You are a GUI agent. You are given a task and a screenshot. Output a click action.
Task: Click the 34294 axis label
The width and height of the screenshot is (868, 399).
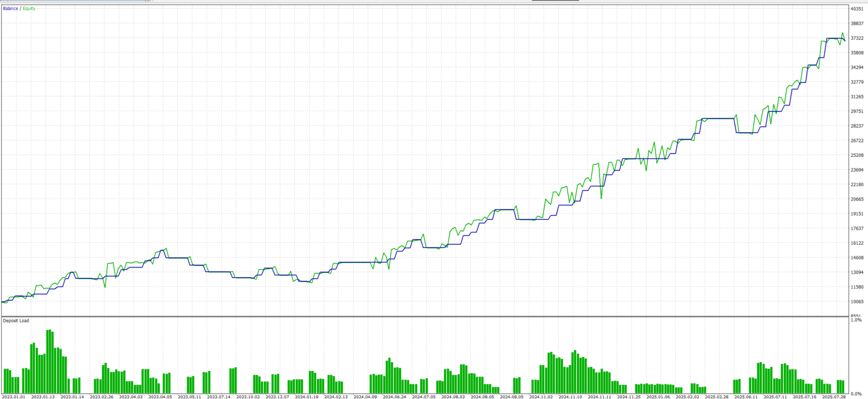857,67
